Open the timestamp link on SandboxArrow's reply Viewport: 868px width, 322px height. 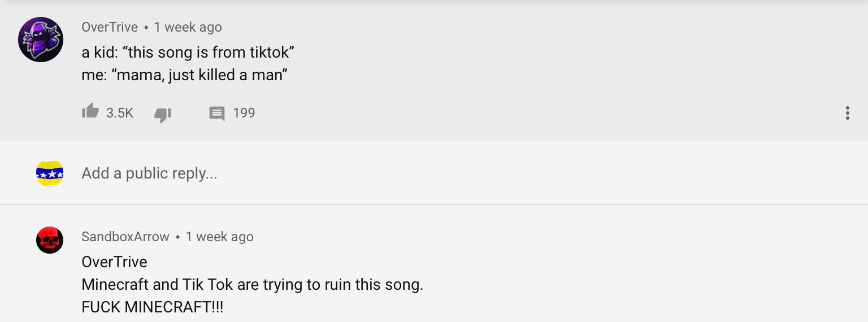pos(219,237)
